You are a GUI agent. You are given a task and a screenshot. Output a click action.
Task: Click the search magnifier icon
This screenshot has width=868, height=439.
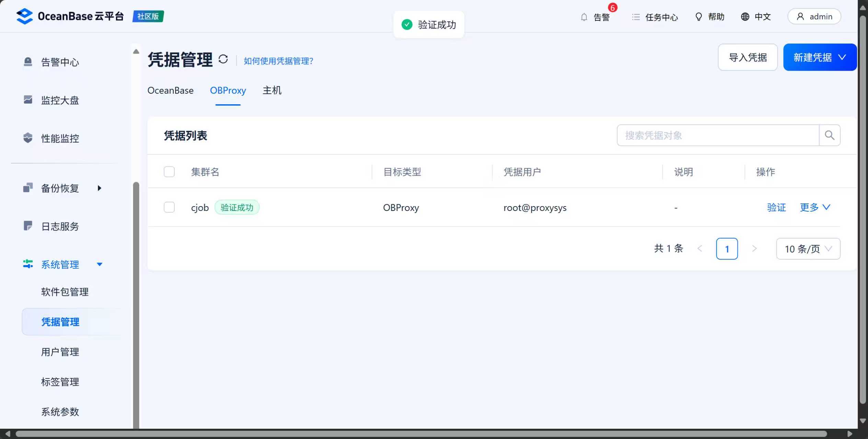830,135
